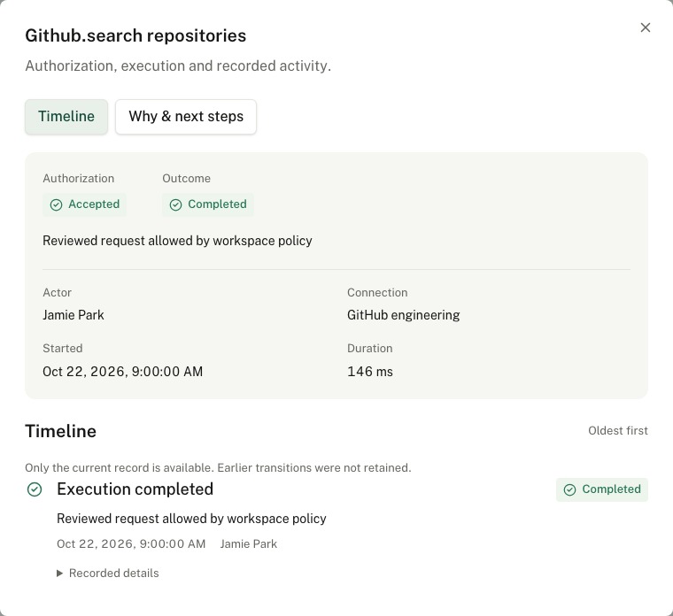Image resolution: width=673 pixels, height=616 pixels.
Task: Click the timeline entry's Reviewed request policy description
Action: (191, 519)
